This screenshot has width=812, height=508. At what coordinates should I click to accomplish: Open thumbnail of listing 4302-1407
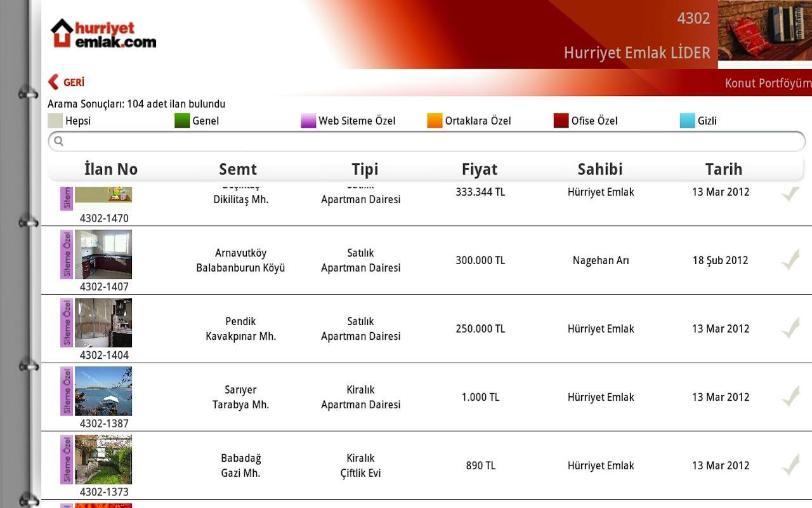pos(103,254)
